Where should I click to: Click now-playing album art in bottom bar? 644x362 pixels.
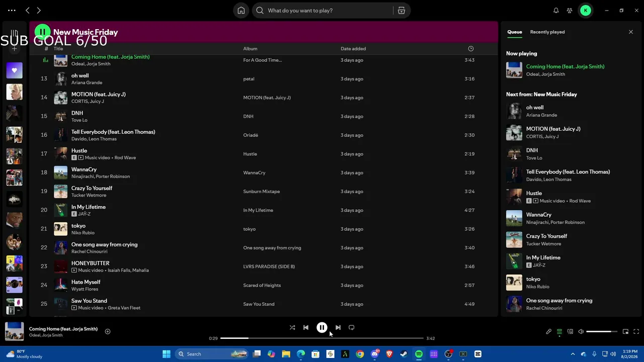pyautogui.click(x=15, y=331)
